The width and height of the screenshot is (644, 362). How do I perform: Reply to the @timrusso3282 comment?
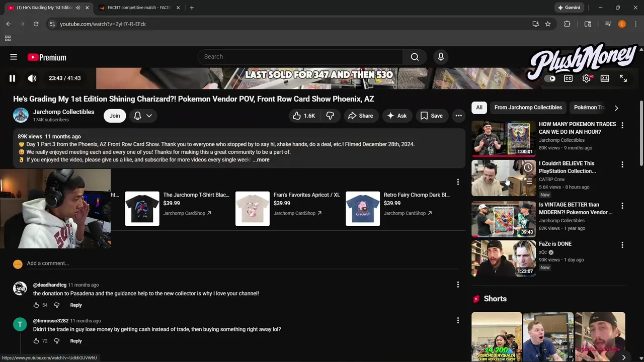click(76, 341)
